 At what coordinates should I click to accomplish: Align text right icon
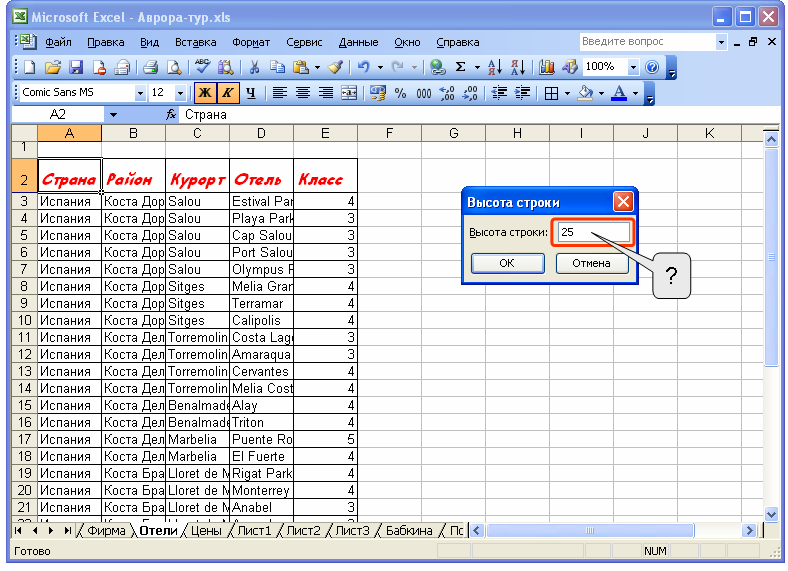pyautogui.click(x=326, y=93)
